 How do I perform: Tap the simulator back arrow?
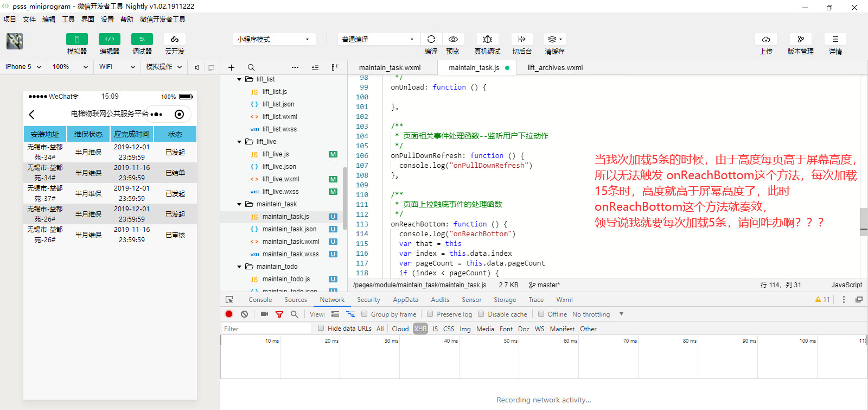[32, 114]
